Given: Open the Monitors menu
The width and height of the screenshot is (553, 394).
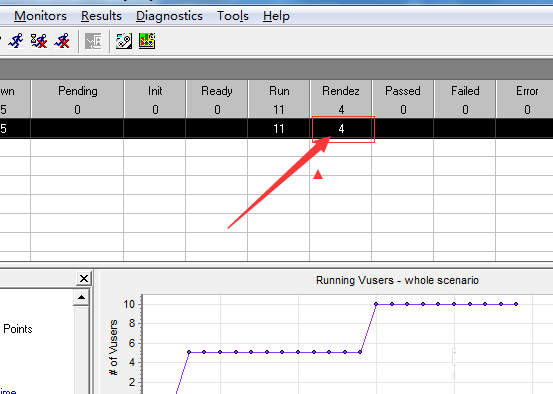Looking at the screenshot, I should coord(40,16).
